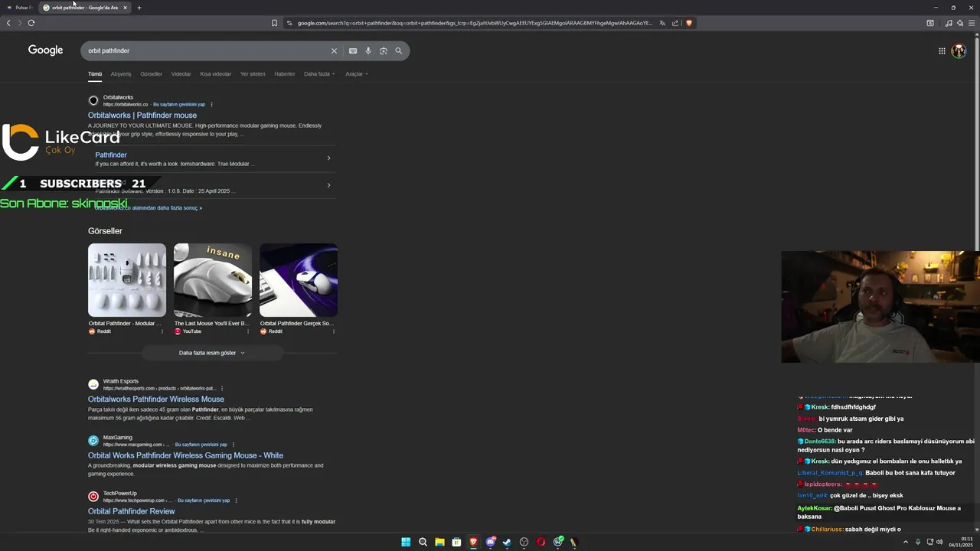Switch to the 'Yer siteleri' tab

point(253,74)
